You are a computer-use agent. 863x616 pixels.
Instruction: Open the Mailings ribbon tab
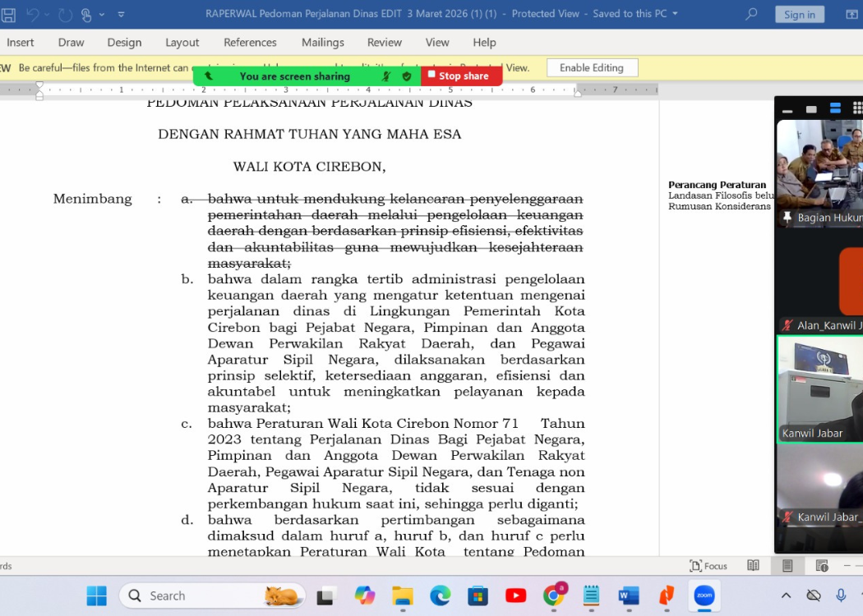322,42
